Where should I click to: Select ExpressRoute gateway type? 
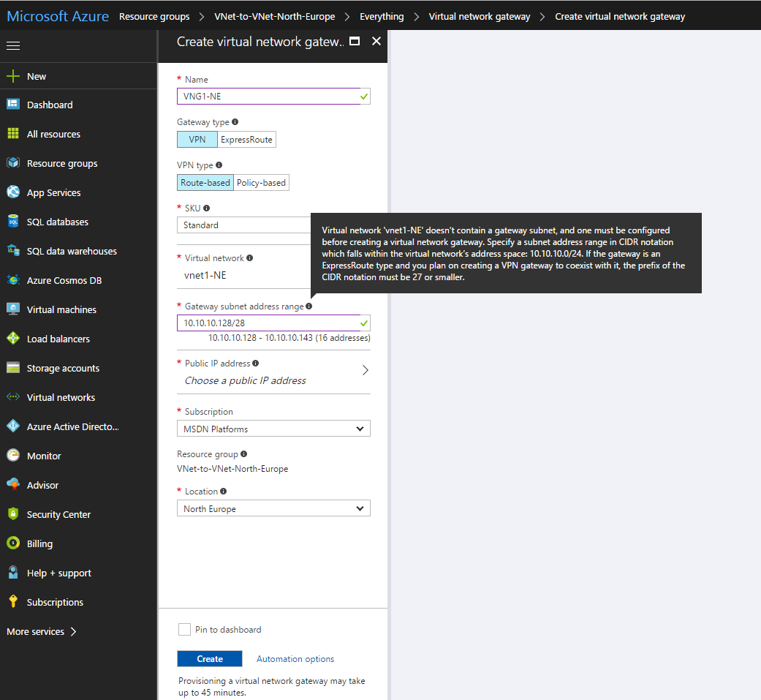point(246,140)
